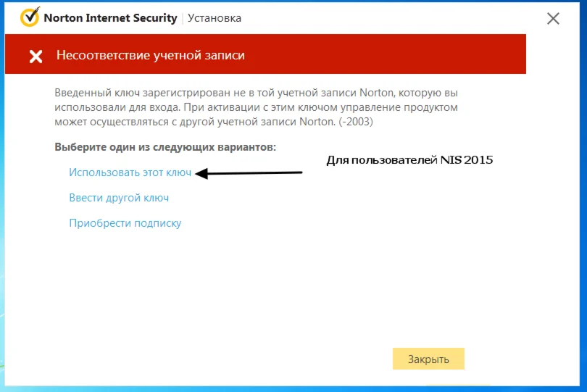Click the black arrow pointing at the key link
Viewport: 587px width, 392px height.
pyautogui.click(x=249, y=173)
